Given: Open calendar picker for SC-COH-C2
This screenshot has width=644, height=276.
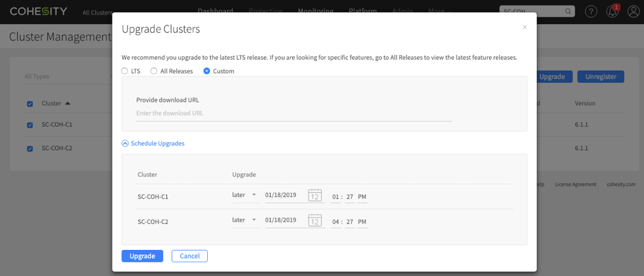Looking at the screenshot, I should click(x=315, y=220).
